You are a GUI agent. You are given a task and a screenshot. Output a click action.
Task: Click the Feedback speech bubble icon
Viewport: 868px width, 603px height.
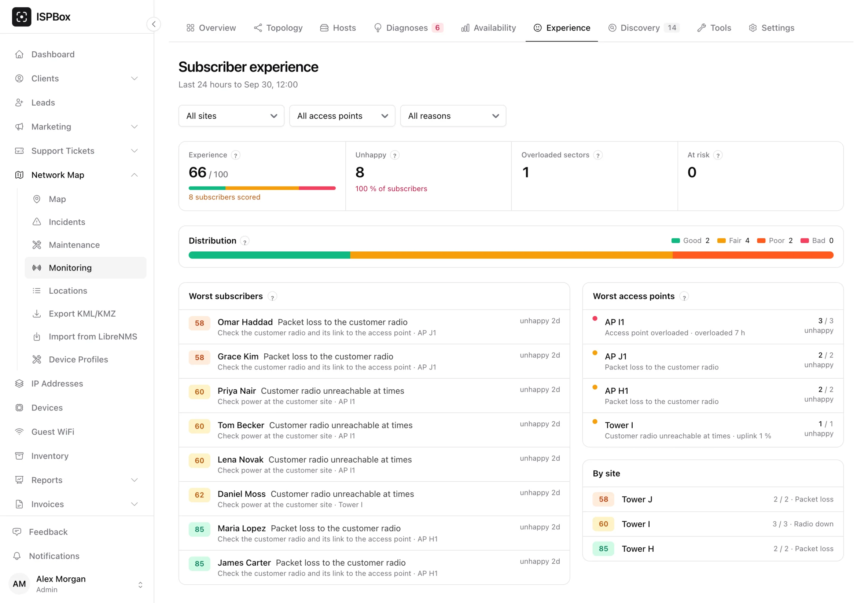pyautogui.click(x=17, y=532)
